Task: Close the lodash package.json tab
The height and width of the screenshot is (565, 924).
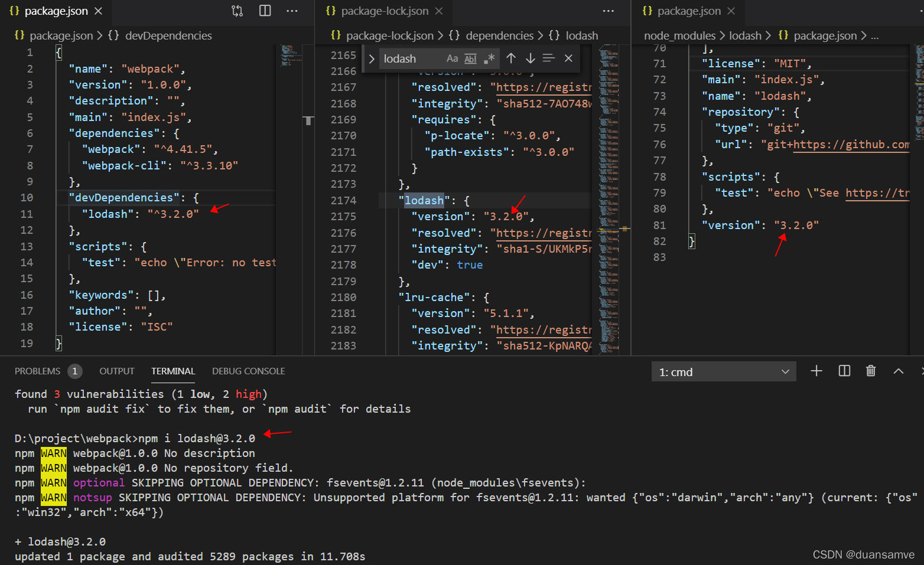Action: coord(731,11)
